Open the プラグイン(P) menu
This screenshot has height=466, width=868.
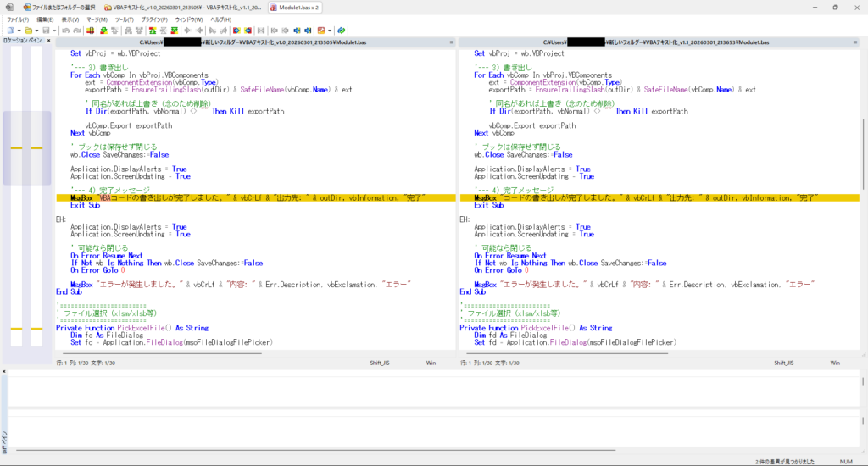point(155,19)
